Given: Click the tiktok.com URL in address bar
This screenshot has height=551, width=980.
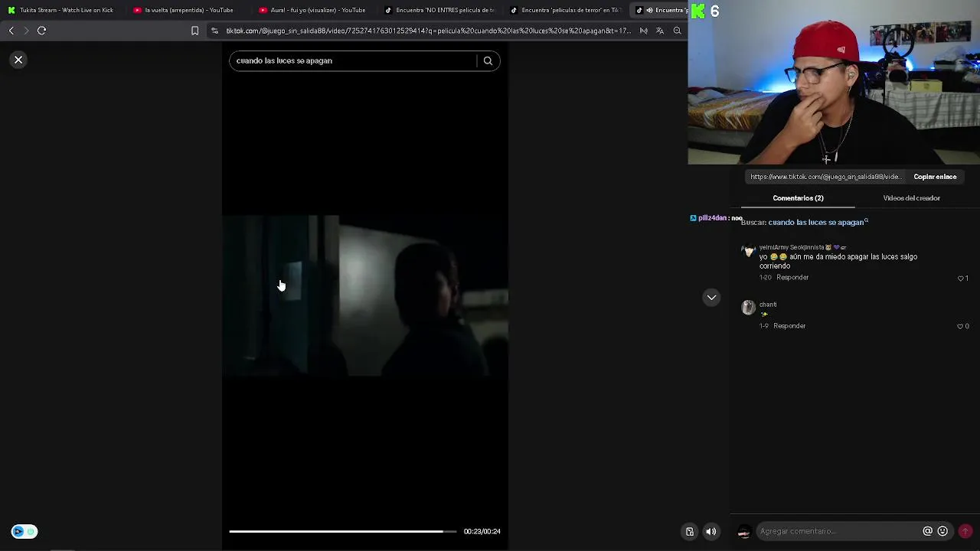Looking at the screenshot, I should tap(428, 31).
